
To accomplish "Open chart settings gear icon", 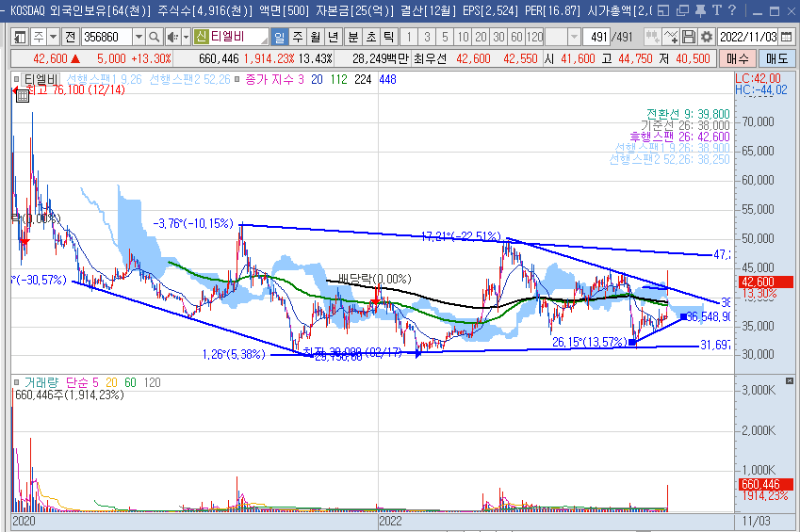I will 706,37.
